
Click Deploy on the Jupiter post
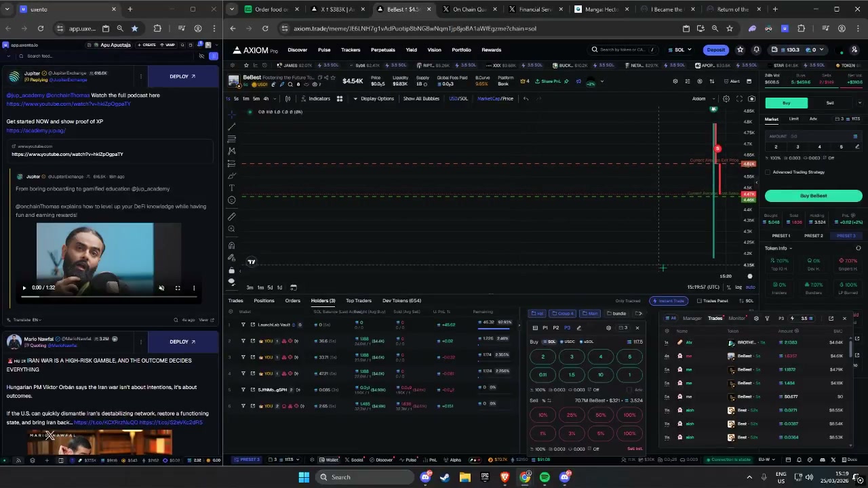pyautogui.click(x=182, y=77)
